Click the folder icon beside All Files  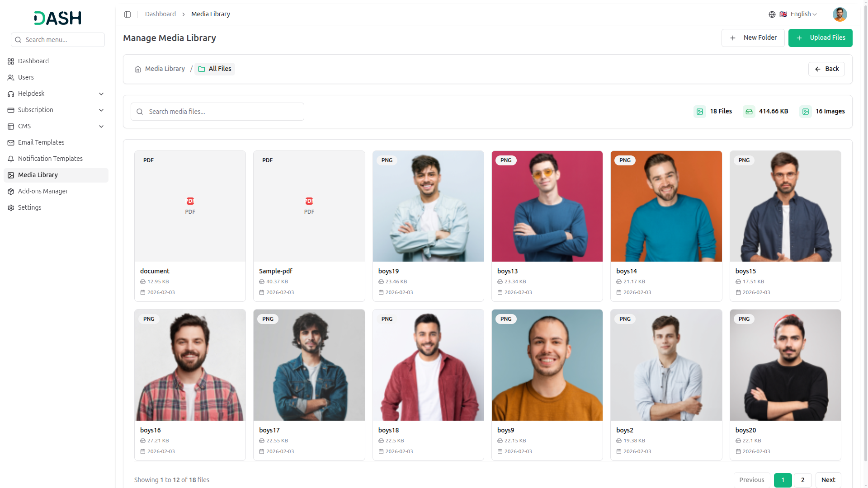[x=202, y=69]
